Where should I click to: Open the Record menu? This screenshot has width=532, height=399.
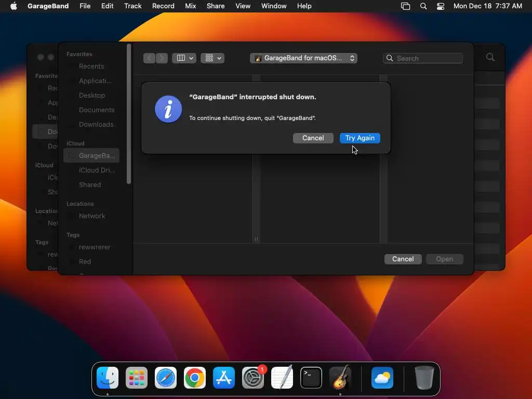163,6
